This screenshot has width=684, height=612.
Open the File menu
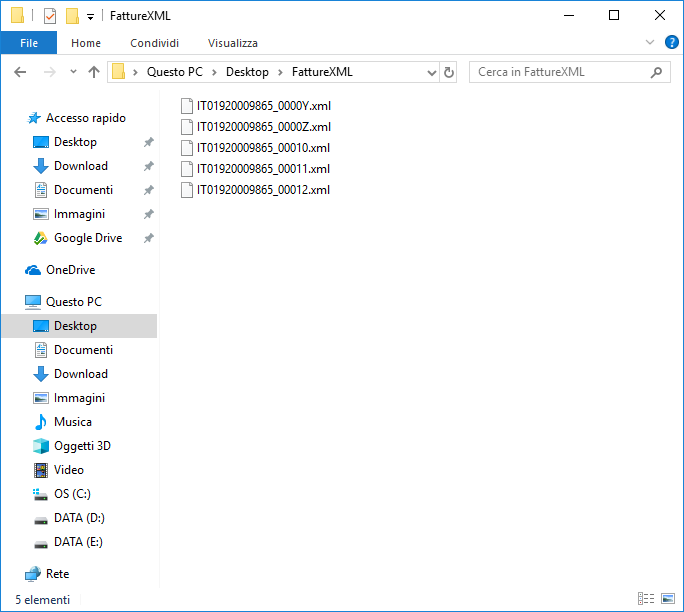(29, 43)
